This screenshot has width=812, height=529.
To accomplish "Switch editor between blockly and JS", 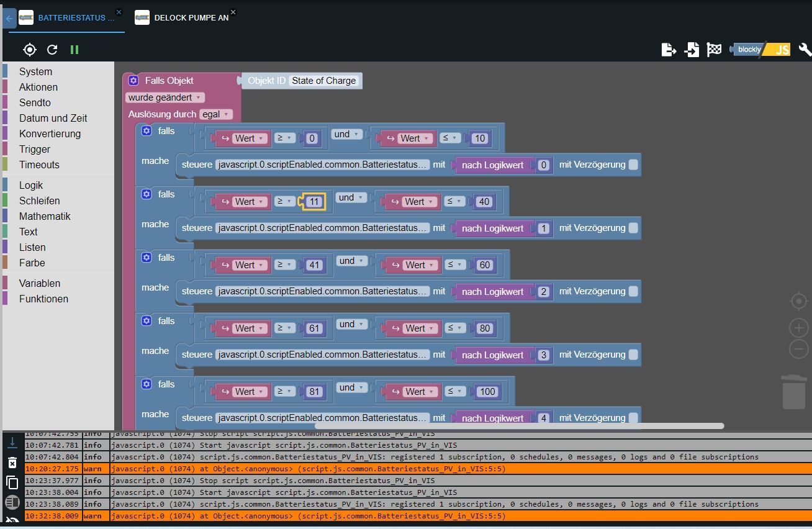I will coord(760,50).
